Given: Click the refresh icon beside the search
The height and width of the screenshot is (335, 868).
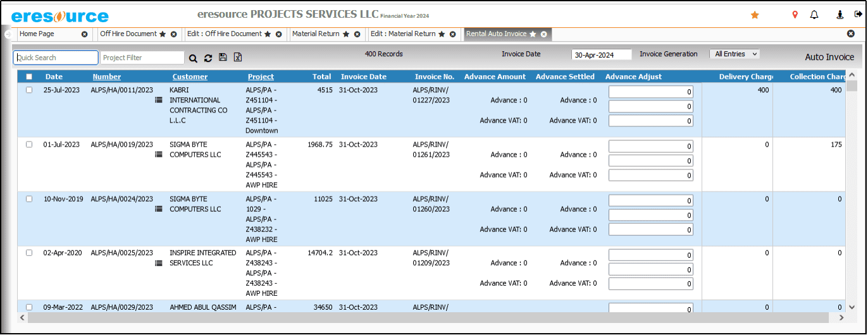Looking at the screenshot, I should click(208, 58).
